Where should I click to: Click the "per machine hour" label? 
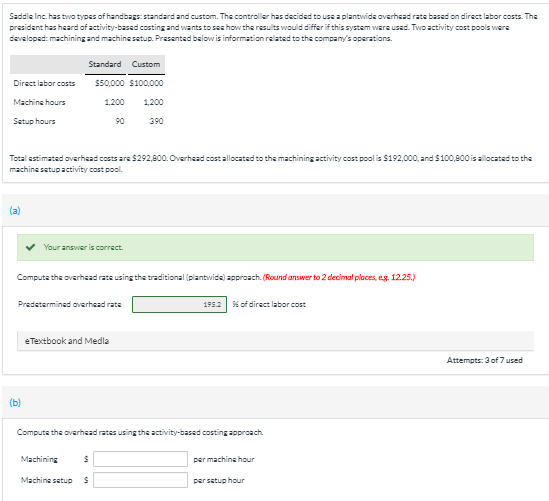tap(224, 459)
